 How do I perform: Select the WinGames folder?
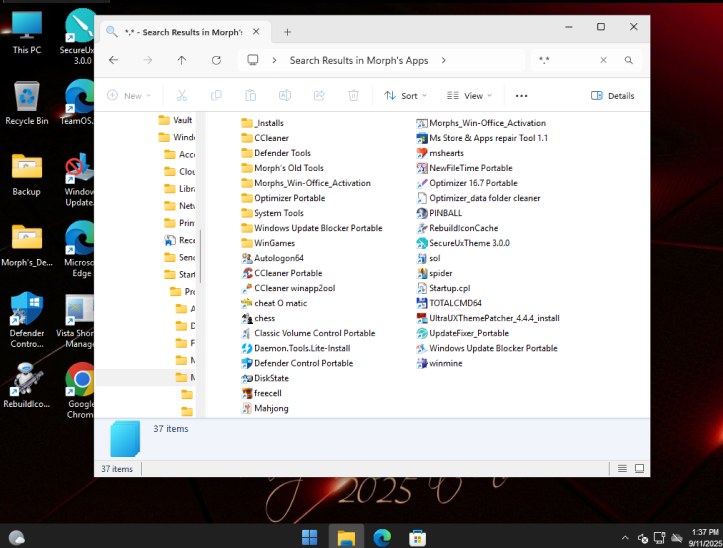268,243
